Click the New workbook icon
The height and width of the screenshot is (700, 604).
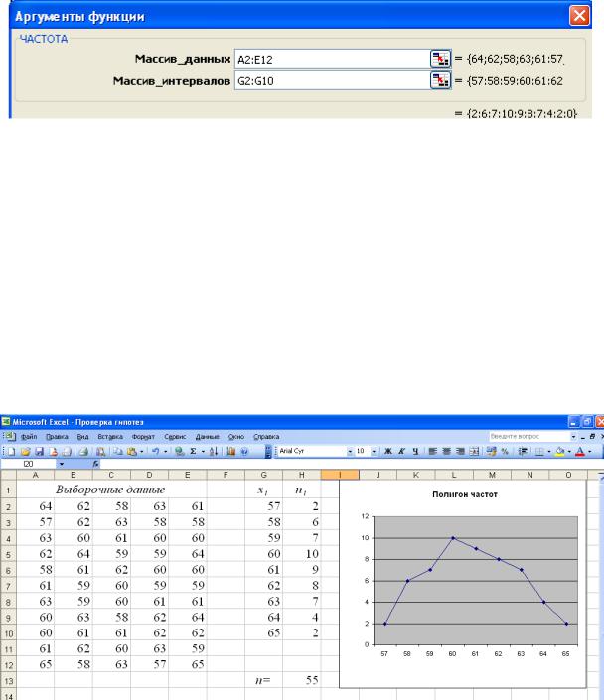11,452
